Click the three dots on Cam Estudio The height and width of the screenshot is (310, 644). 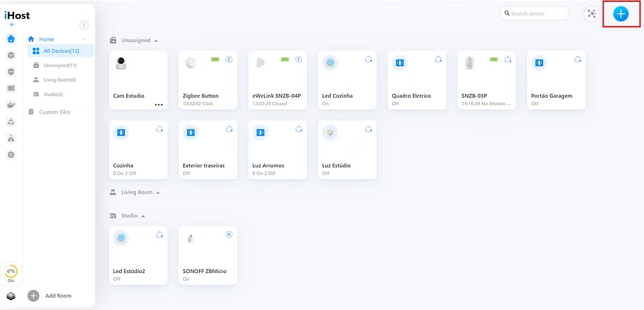pyautogui.click(x=159, y=104)
